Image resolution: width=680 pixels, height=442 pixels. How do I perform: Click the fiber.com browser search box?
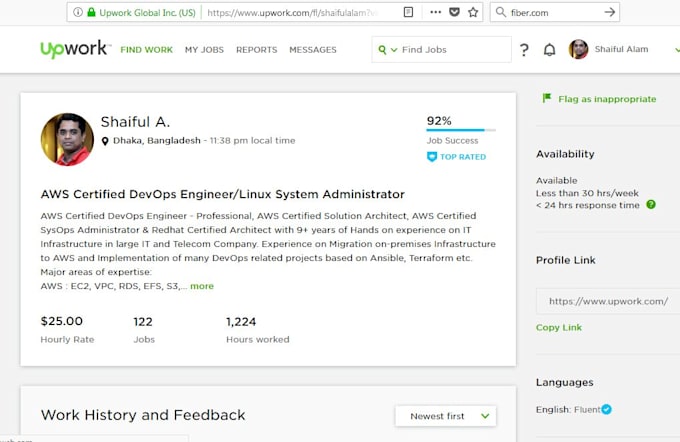(555, 12)
